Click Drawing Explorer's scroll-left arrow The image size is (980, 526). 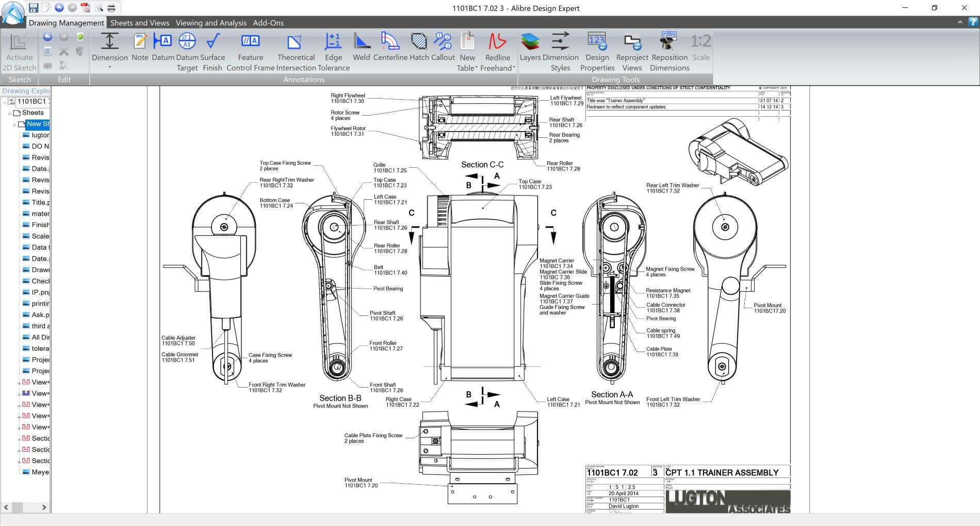pyautogui.click(x=6, y=507)
